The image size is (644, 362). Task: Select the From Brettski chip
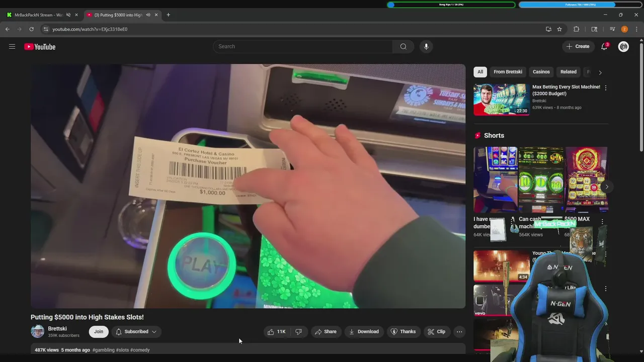click(508, 72)
